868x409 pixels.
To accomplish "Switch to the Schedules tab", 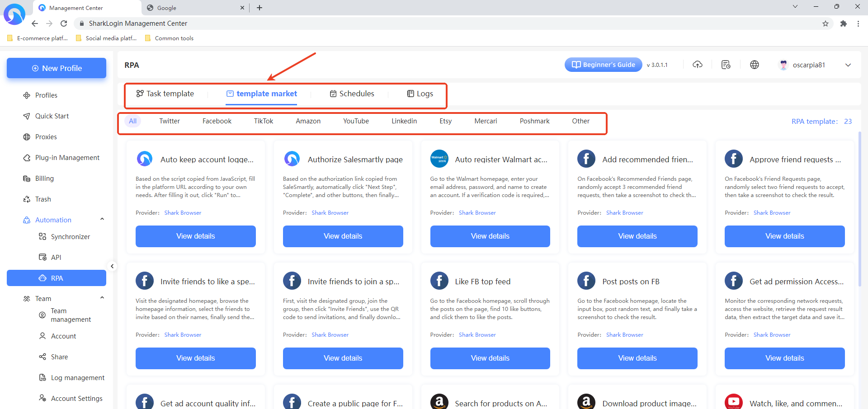I will [352, 94].
